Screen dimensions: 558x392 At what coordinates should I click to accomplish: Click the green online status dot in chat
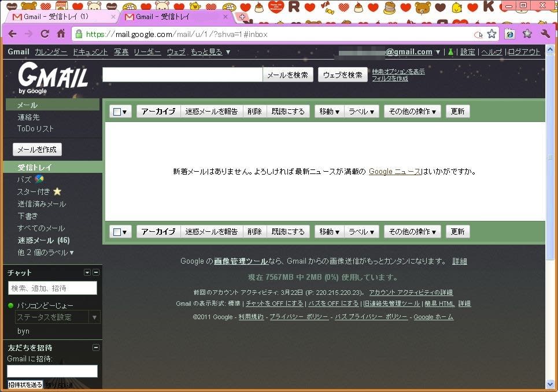tap(11, 305)
